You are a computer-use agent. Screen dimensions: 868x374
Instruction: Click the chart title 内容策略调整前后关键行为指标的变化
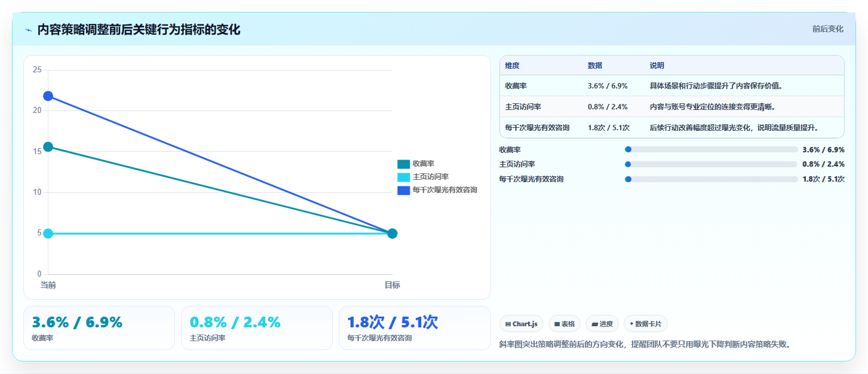[139, 30]
